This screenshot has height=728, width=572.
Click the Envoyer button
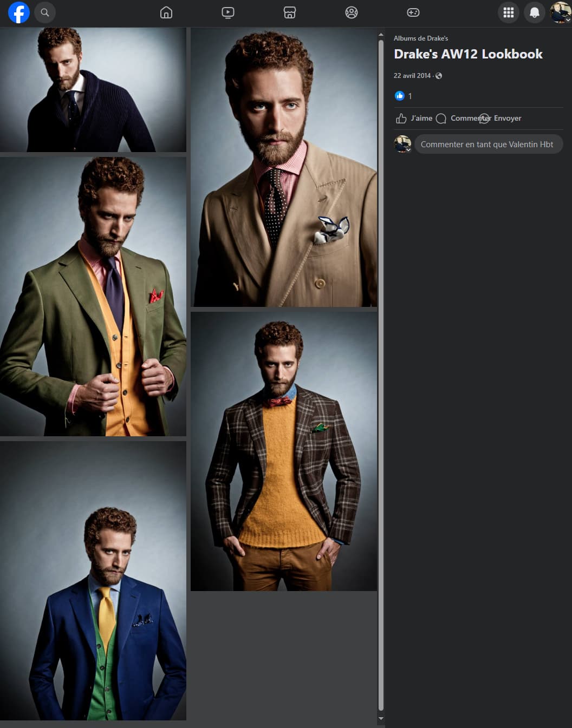click(x=500, y=118)
